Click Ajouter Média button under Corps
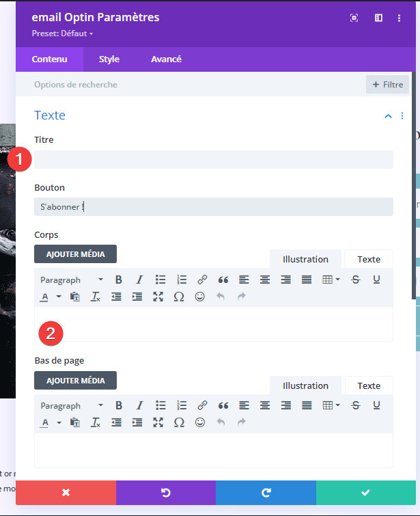Image resolution: width=420 pixels, height=516 pixels. pyautogui.click(x=75, y=254)
